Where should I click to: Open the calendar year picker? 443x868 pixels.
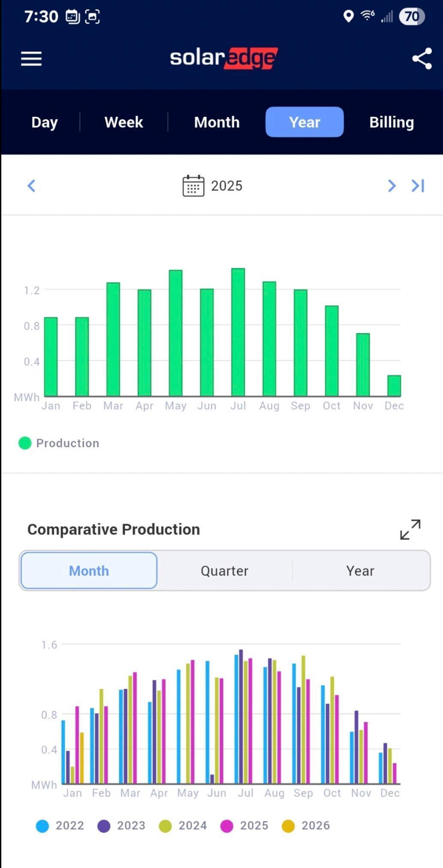coord(193,186)
